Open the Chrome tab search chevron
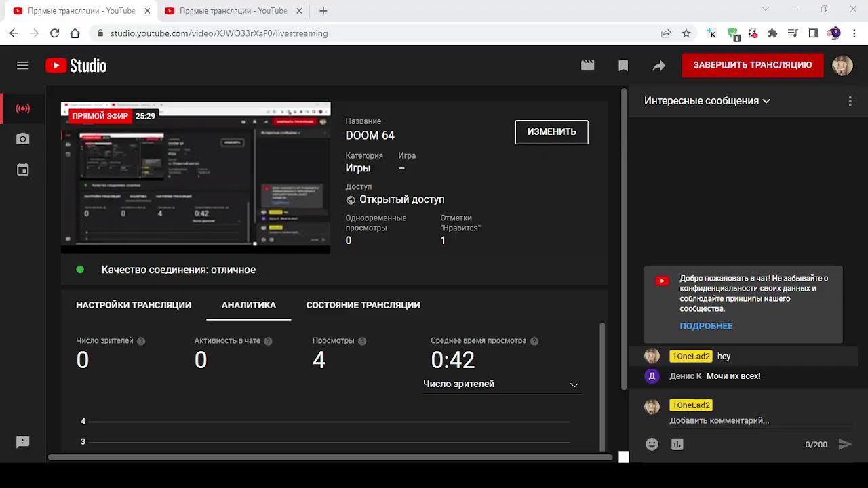The height and width of the screenshot is (488, 868). pos(766,9)
